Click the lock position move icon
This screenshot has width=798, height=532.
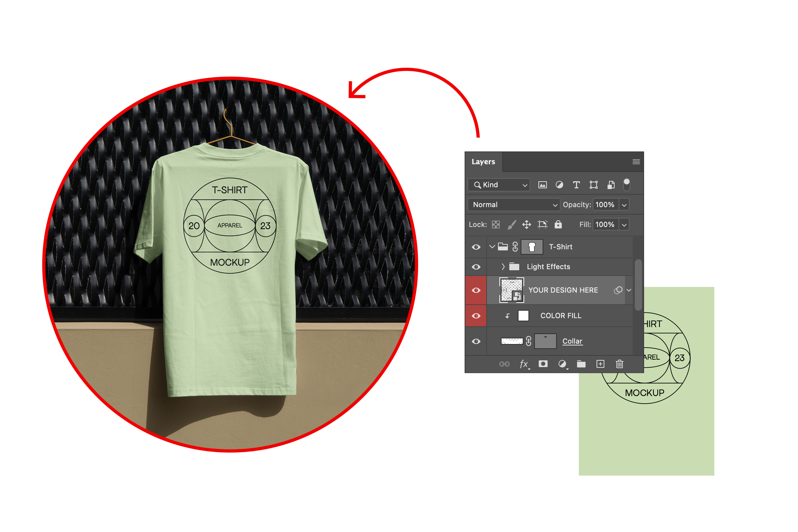[x=527, y=225]
